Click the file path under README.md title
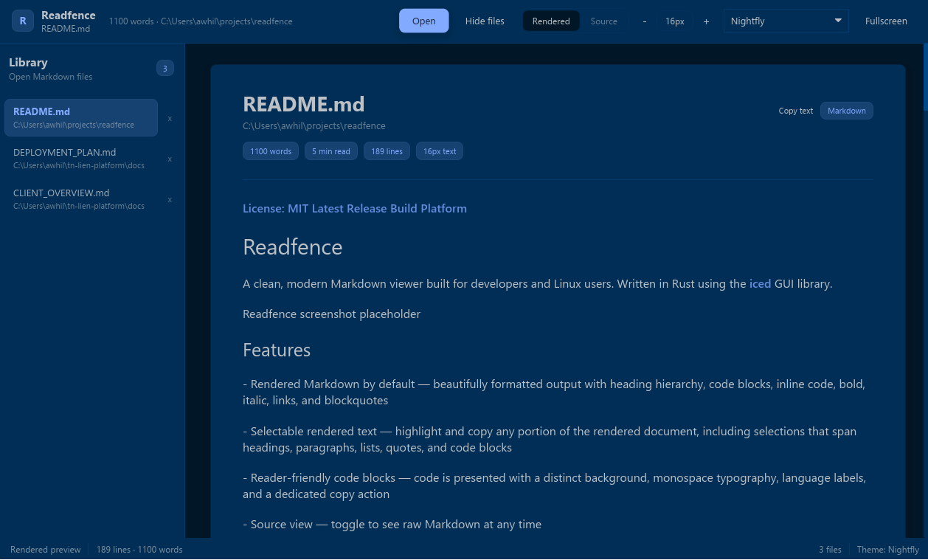The image size is (928, 560). [314, 126]
